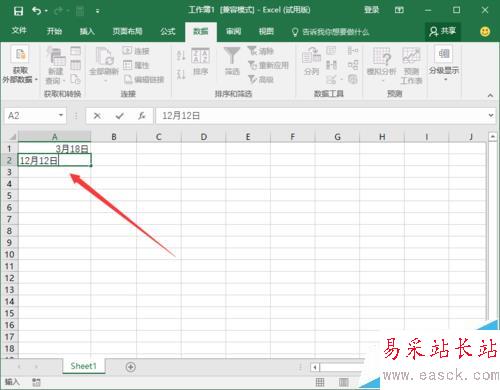The width and height of the screenshot is (500, 390).
Task: Switch to the 插入 (Insert) tab
Action: tap(87, 31)
